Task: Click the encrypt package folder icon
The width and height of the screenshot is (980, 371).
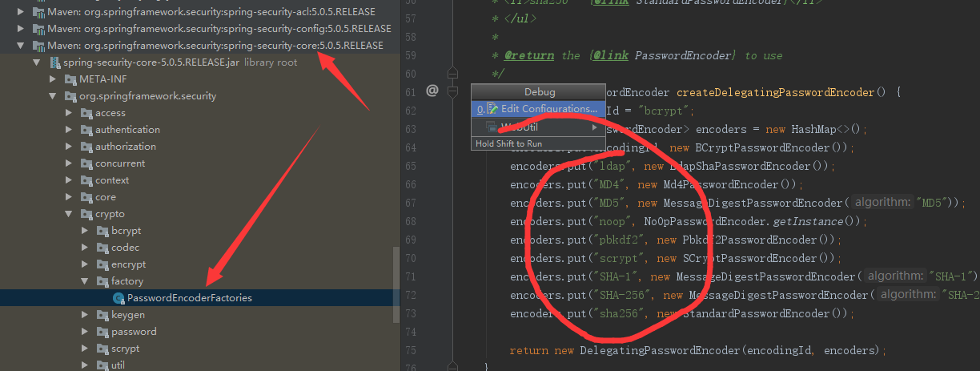Action: point(103,264)
